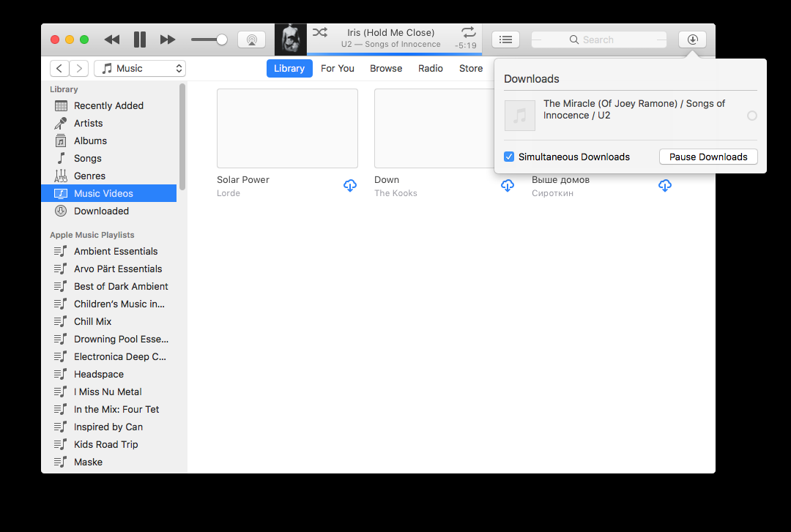Click the download progress circle for The Miracle
The width and height of the screenshot is (791, 532).
pos(751,116)
